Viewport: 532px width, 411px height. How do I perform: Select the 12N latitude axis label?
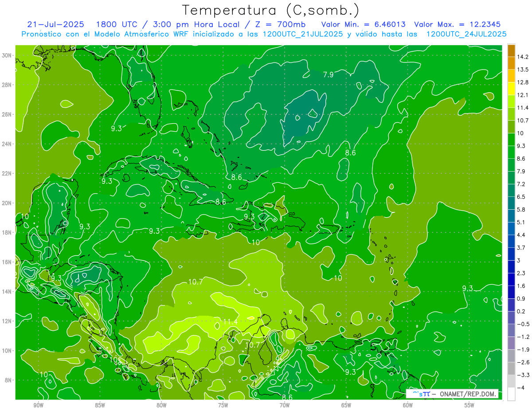[x=7, y=321]
